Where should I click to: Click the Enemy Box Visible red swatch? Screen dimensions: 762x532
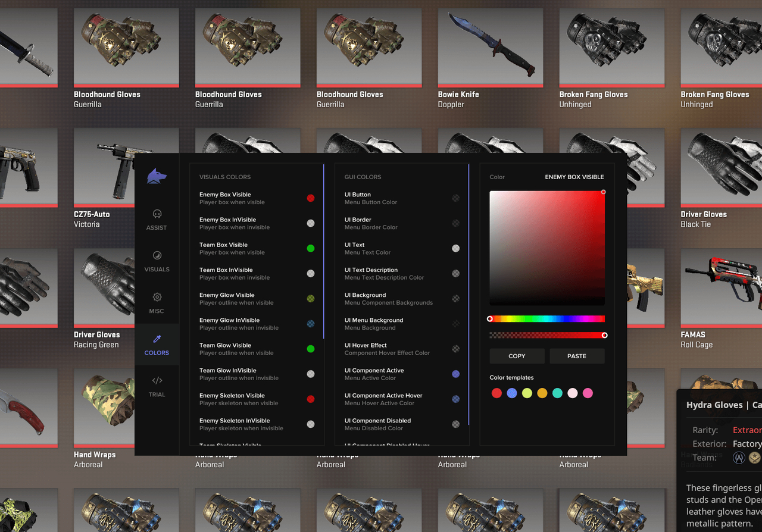[x=310, y=198]
